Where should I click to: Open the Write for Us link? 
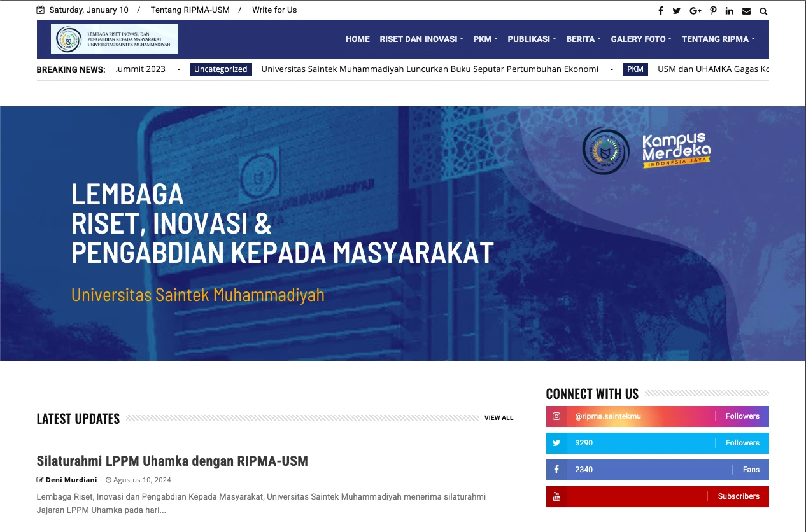tap(274, 10)
